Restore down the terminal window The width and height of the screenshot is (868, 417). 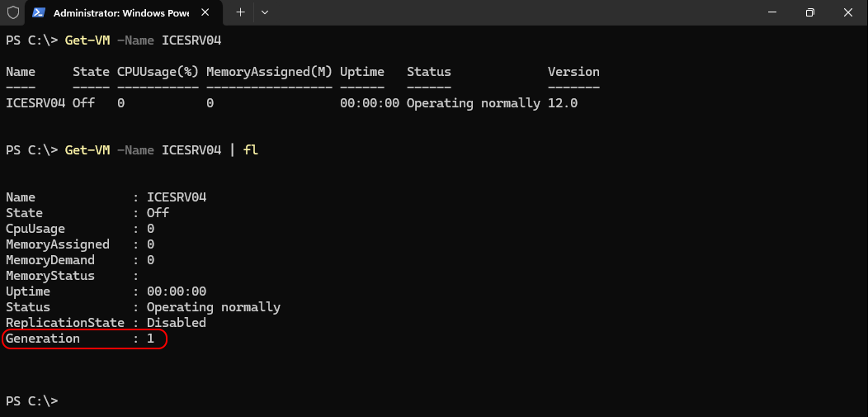coord(810,12)
